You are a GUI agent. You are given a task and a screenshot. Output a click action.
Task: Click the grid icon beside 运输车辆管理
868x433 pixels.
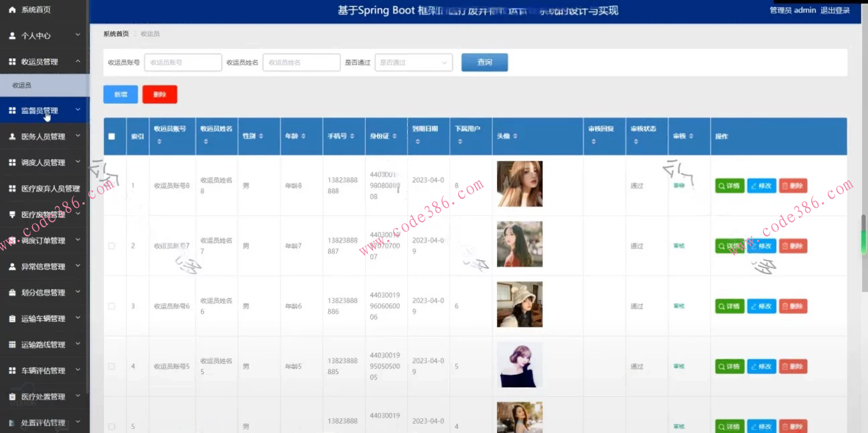tap(12, 318)
